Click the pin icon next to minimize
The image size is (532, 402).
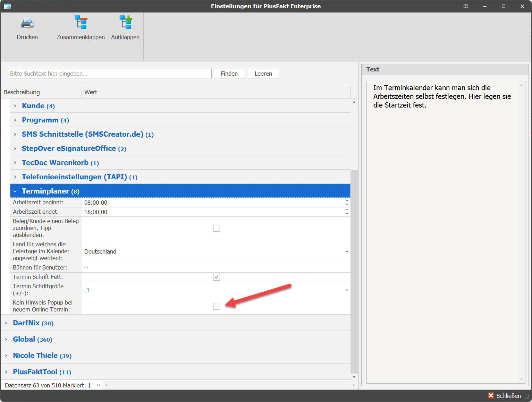pyautogui.click(x=466, y=6)
